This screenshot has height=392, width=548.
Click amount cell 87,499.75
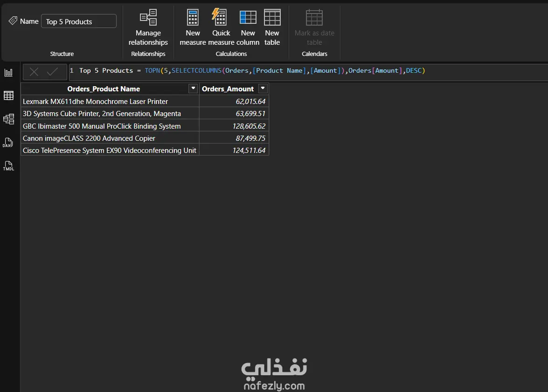coord(234,138)
